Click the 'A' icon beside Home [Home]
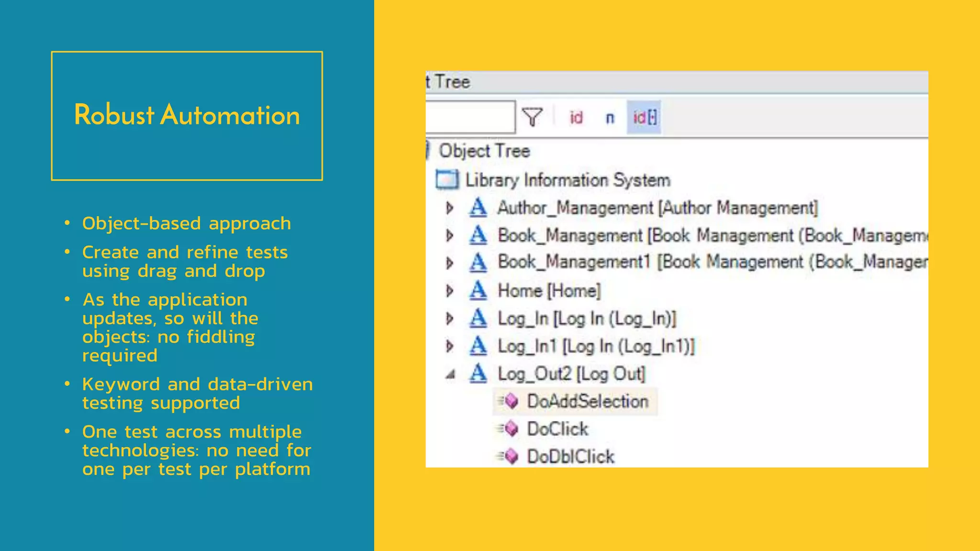 (x=478, y=290)
